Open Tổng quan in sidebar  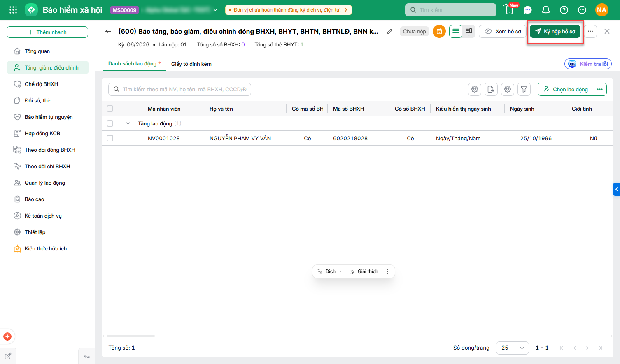pyautogui.click(x=47, y=51)
